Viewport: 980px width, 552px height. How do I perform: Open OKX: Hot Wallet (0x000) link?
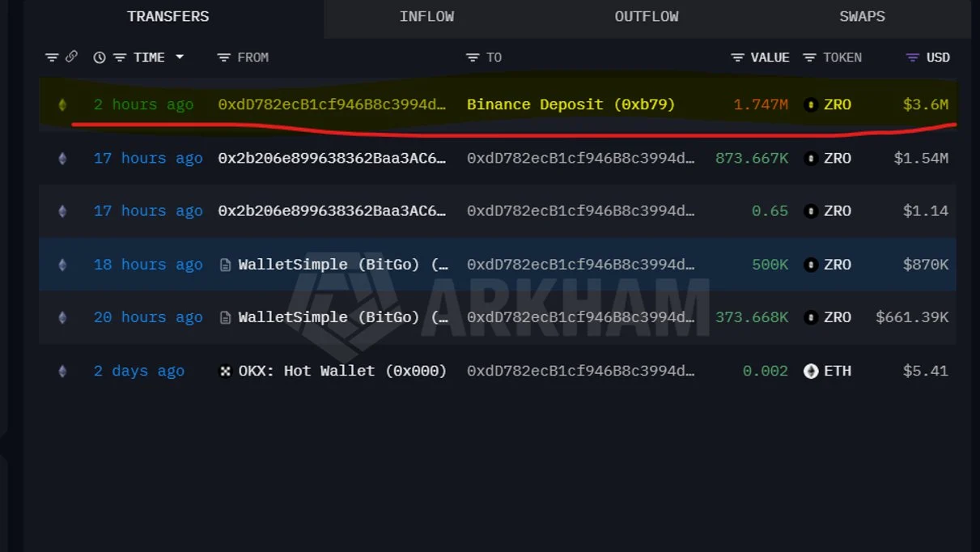click(x=342, y=371)
